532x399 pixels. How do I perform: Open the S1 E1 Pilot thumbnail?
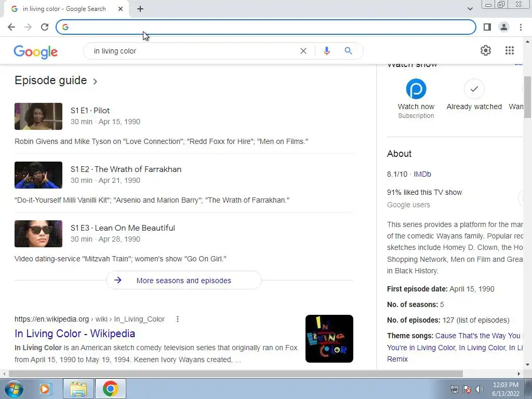[x=38, y=116]
